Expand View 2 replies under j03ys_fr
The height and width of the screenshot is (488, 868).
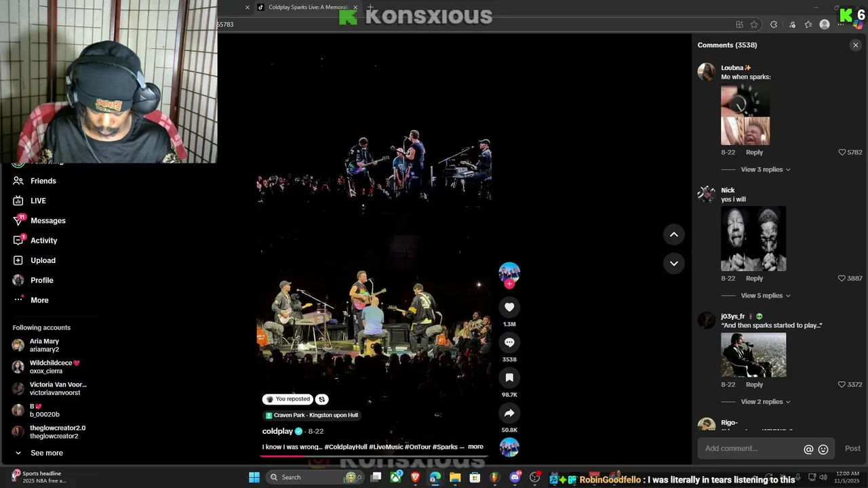pos(766,401)
